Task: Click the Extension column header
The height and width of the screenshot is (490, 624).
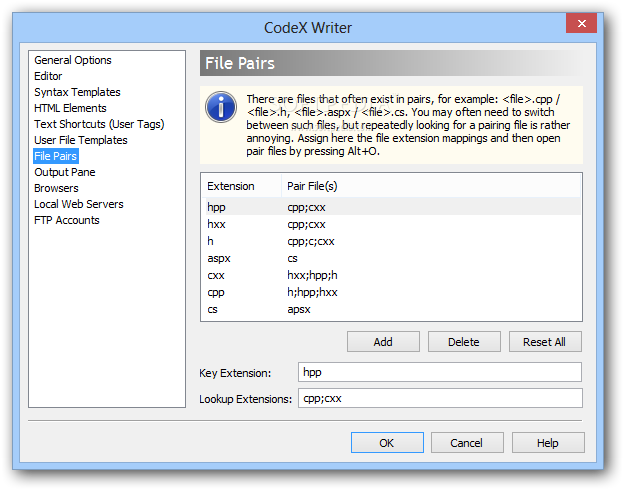Action: pyautogui.click(x=241, y=186)
